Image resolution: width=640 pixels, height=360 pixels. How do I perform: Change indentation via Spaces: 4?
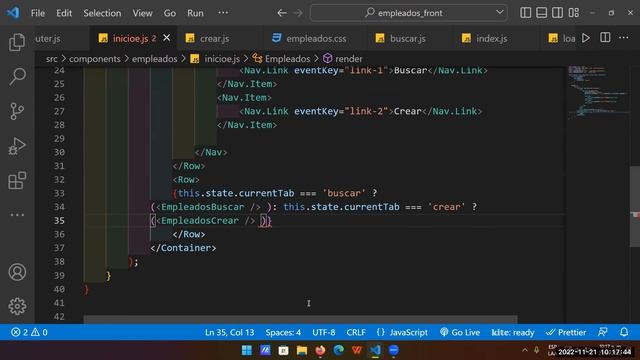coord(283,332)
